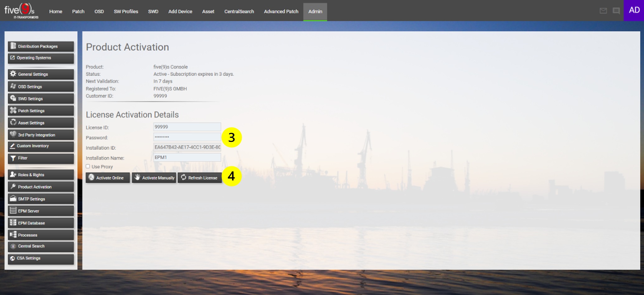Viewport: 644px width, 295px height.
Task: Switch to the SWD tab
Action: click(x=153, y=11)
